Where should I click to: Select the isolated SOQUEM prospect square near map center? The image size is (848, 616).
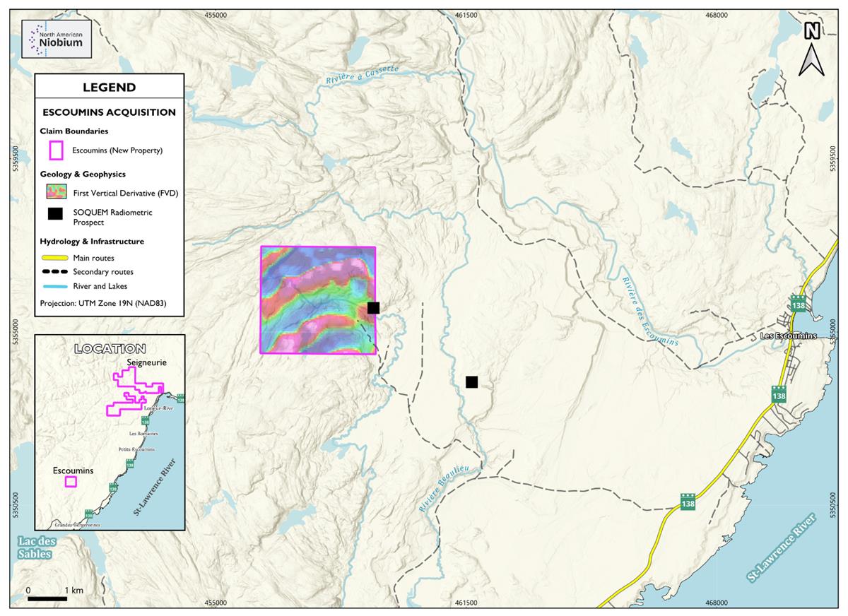coord(471,382)
